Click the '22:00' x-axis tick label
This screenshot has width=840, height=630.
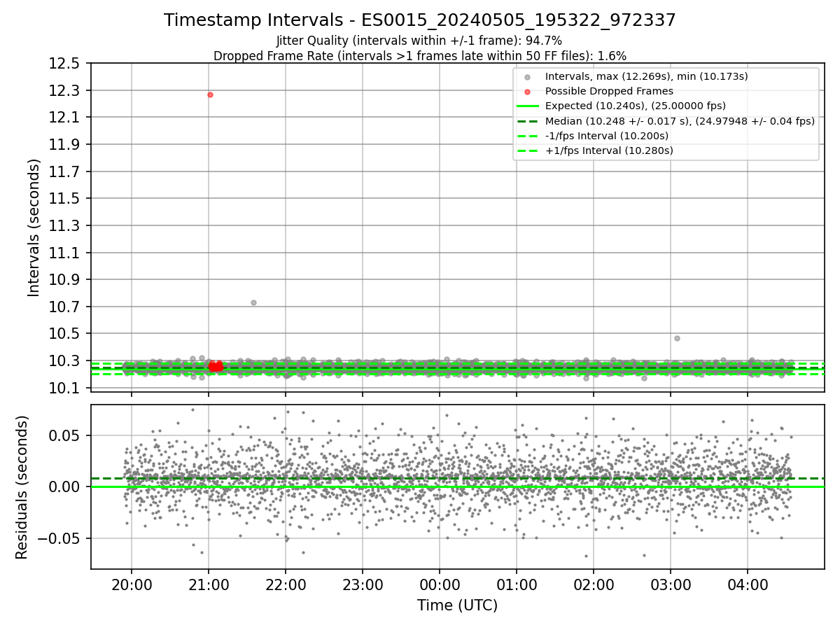tap(286, 584)
